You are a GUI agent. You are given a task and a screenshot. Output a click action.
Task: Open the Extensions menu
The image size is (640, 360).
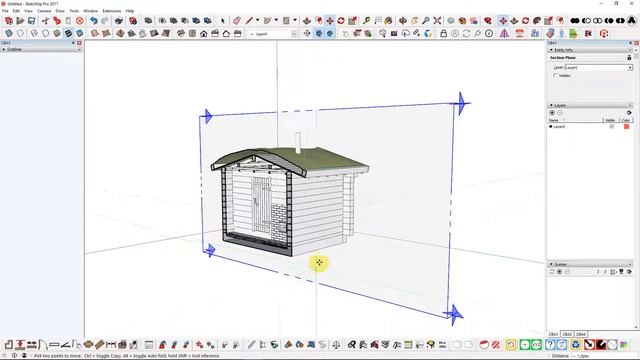tap(111, 11)
